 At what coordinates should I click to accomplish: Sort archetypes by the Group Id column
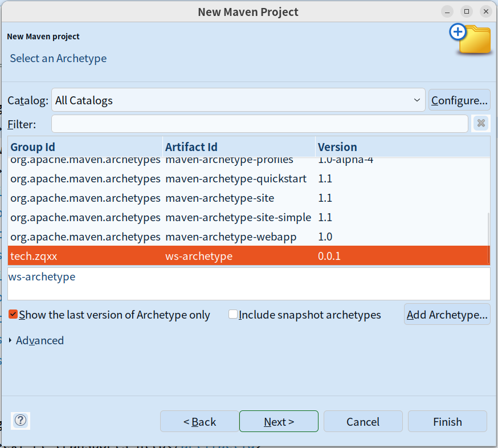[85, 147]
